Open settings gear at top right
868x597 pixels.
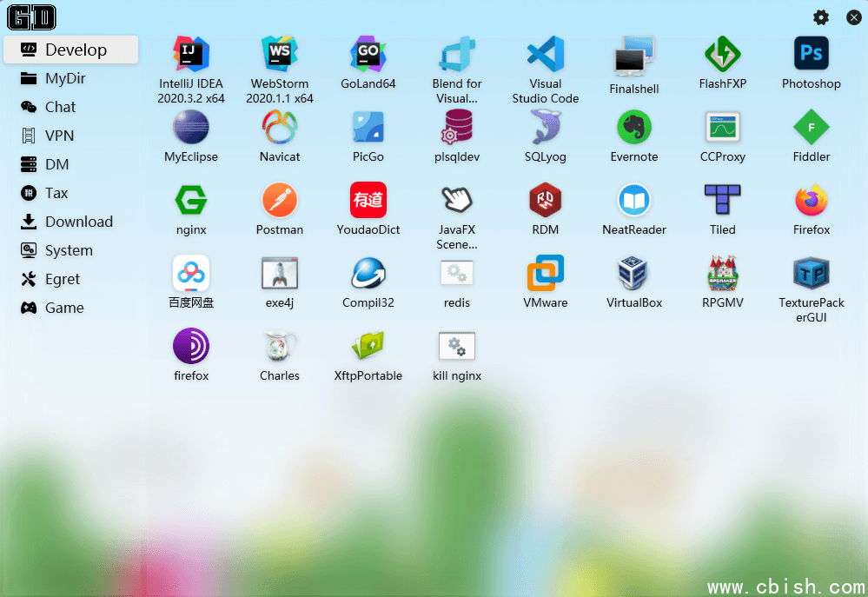[x=821, y=17]
